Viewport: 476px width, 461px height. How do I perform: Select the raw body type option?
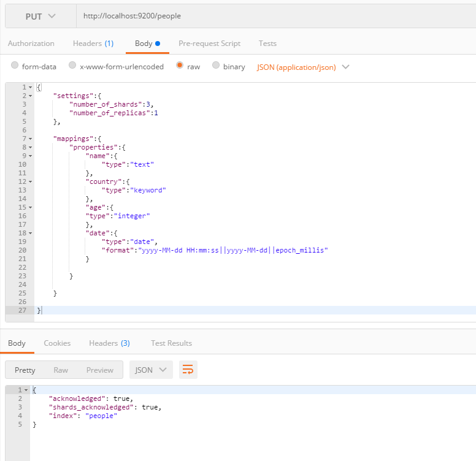coord(180,66)
